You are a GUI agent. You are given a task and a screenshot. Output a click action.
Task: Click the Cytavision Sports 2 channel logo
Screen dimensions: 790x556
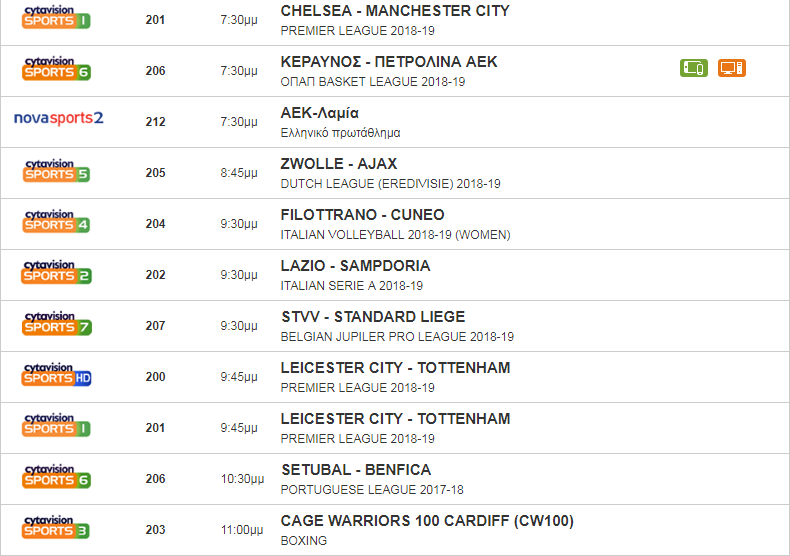coord(56,272)
